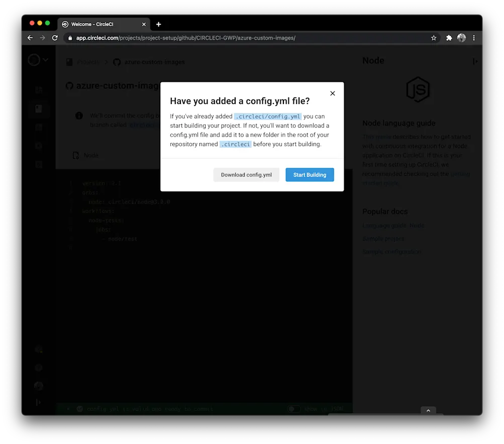
Task: Select the Insights icon in the sidebar
Action: (x=39, y=127)
